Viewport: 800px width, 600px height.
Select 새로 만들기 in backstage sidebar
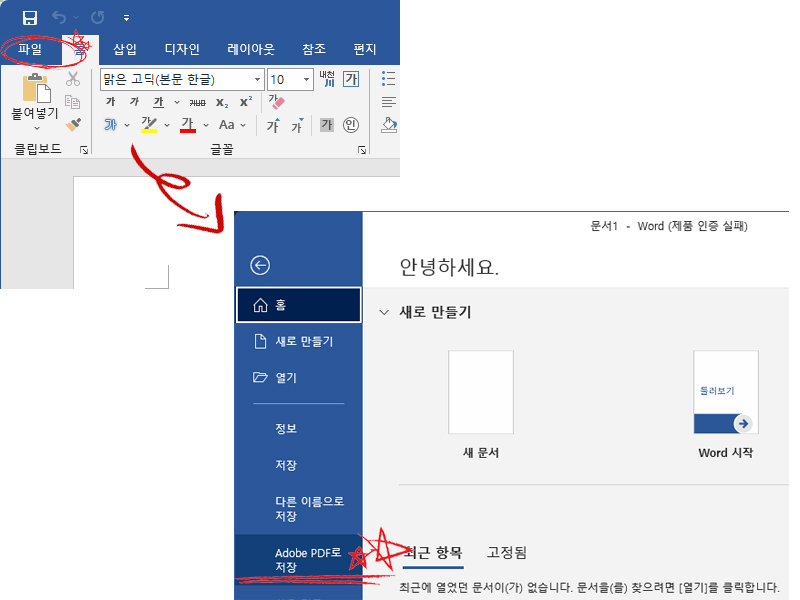(299, 341)
